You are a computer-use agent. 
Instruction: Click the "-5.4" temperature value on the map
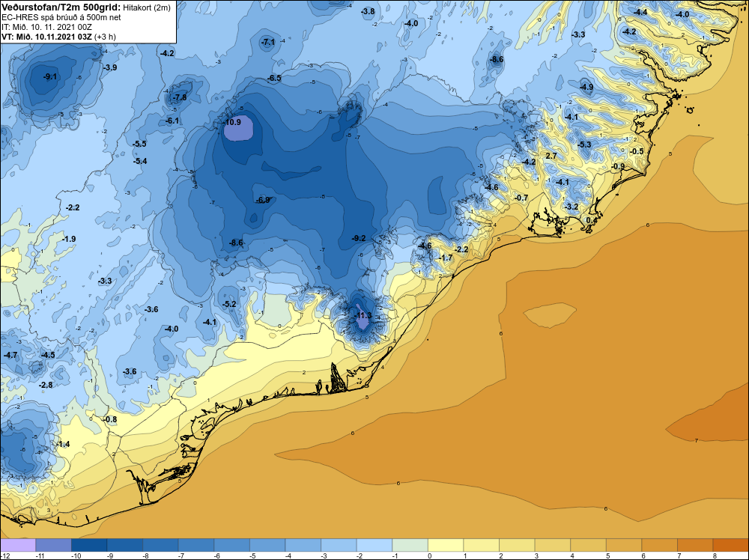point(140,161)
